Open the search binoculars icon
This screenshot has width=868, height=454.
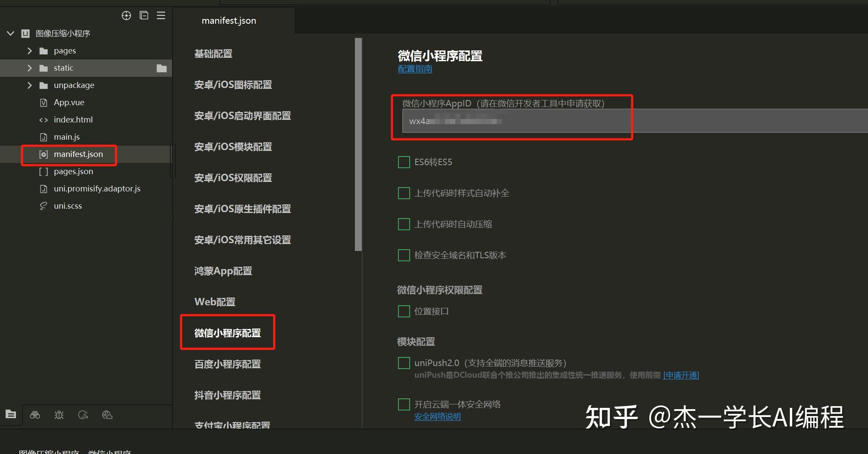click(35, 415)
